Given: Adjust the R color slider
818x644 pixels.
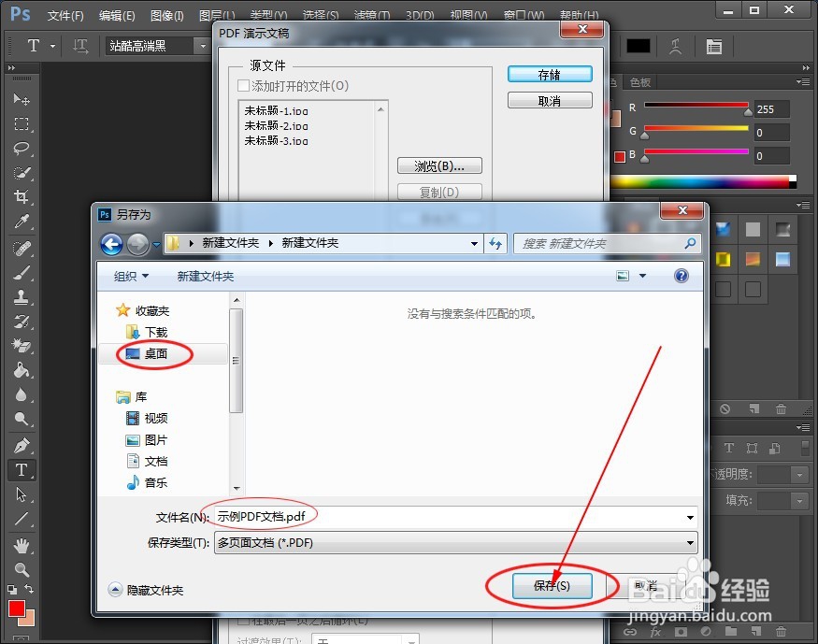Looking at the screenshot, I should (x=748, y=110).
